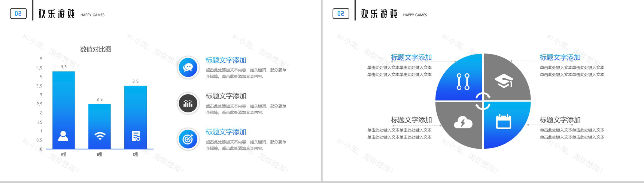Select the 2.5 data label above bar B

point(100,99)
